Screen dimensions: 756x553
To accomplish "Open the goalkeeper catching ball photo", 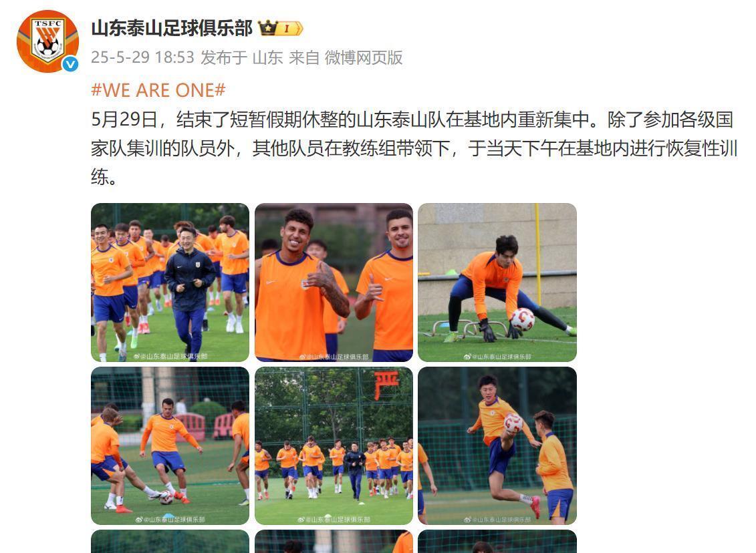I will coord(497,283).
